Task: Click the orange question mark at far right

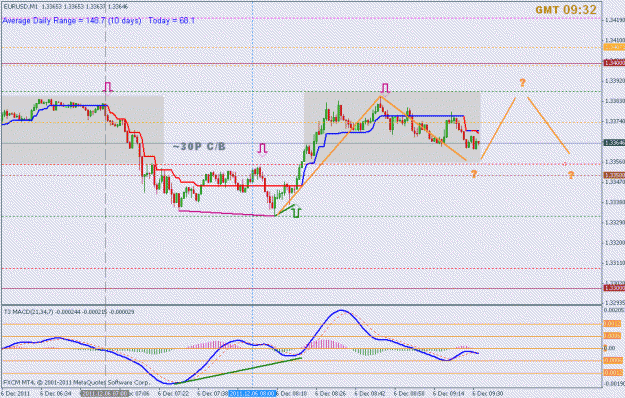Action: (571, 175)
